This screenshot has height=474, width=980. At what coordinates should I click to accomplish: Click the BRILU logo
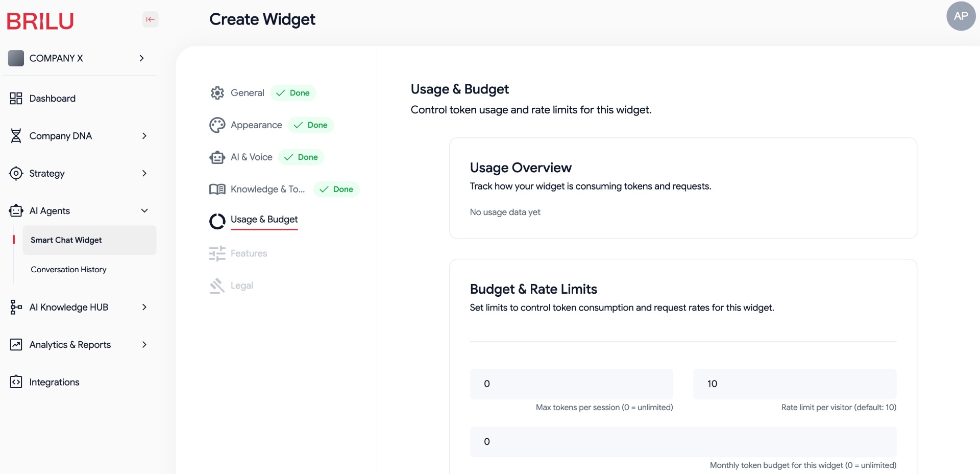pyautogui.click(x=40, y=21)
